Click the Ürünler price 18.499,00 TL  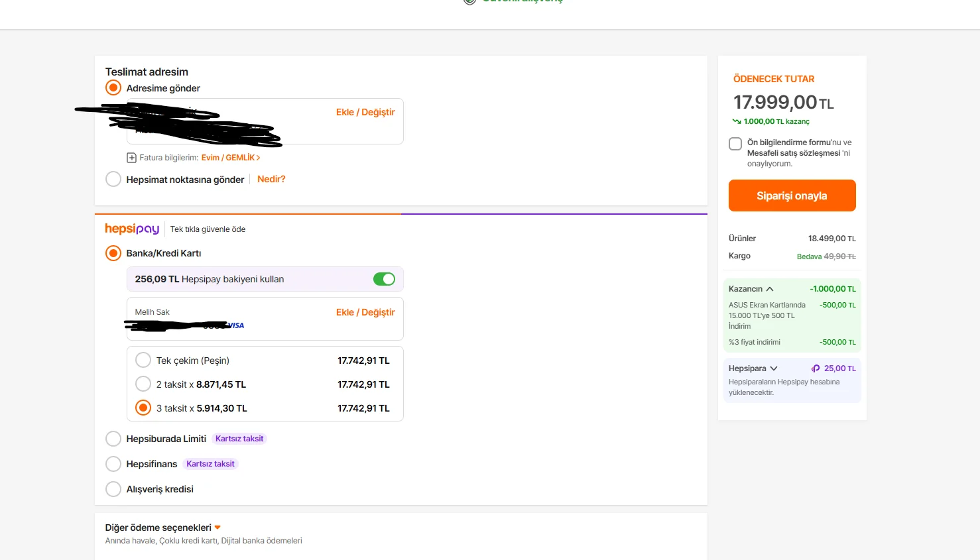pyautogui.click(x=832, y=239)
